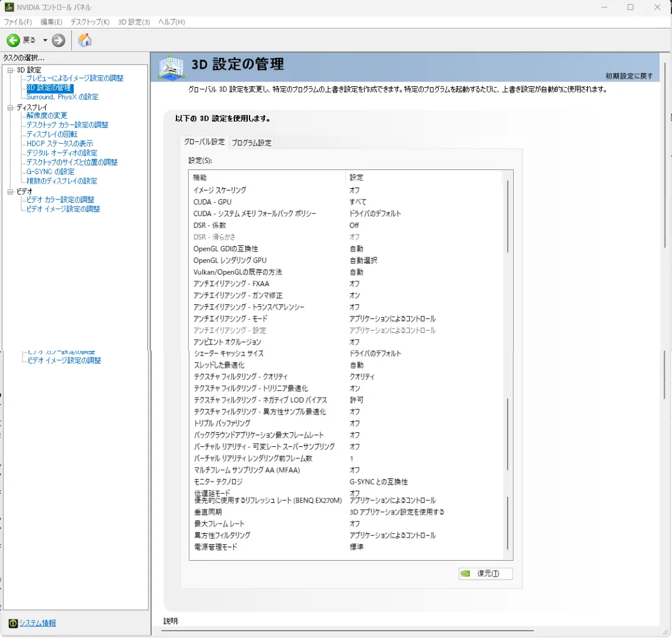This screenshot has height=638, width=672.
Task: Open G-SYNC の設定 in the task tree
Action: pyautogui.click(x=51, y=172)
